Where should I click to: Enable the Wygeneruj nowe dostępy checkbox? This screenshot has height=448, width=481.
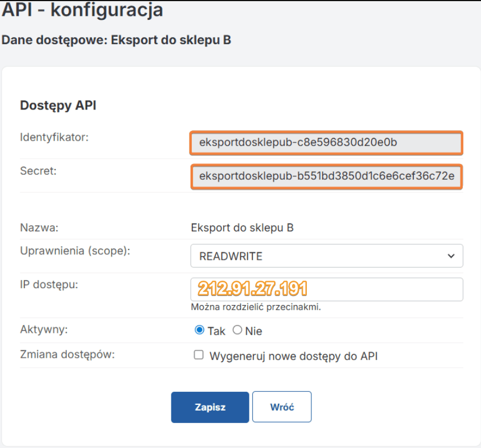199,355
